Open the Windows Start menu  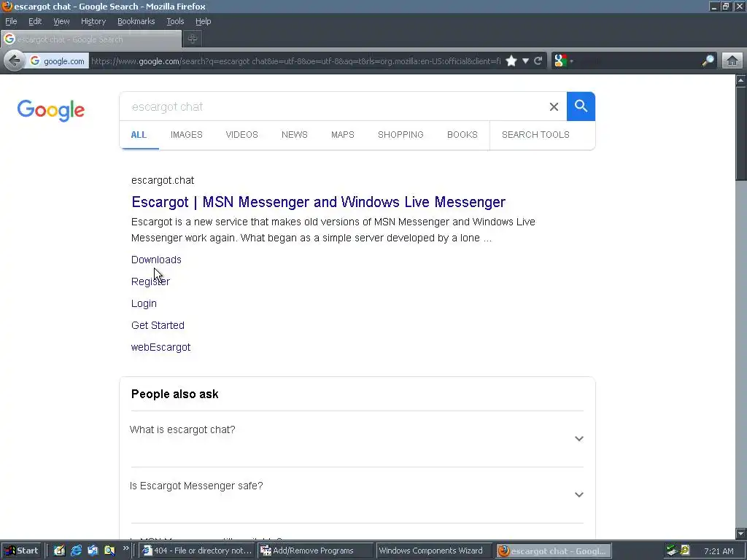(23, 551)
